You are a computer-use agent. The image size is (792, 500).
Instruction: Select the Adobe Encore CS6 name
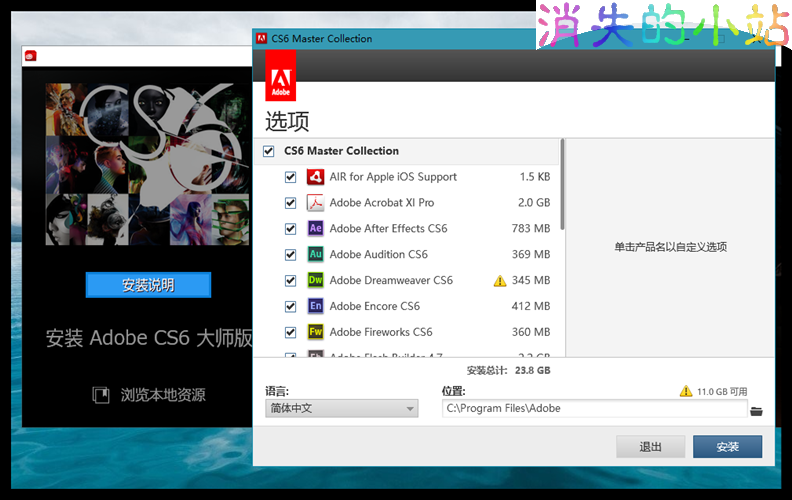click(375, 306)
